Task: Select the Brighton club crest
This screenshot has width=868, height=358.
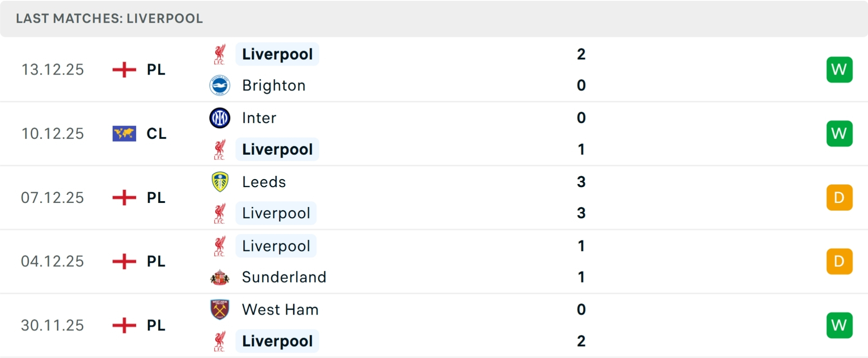Action: click(x=220, y=85)
